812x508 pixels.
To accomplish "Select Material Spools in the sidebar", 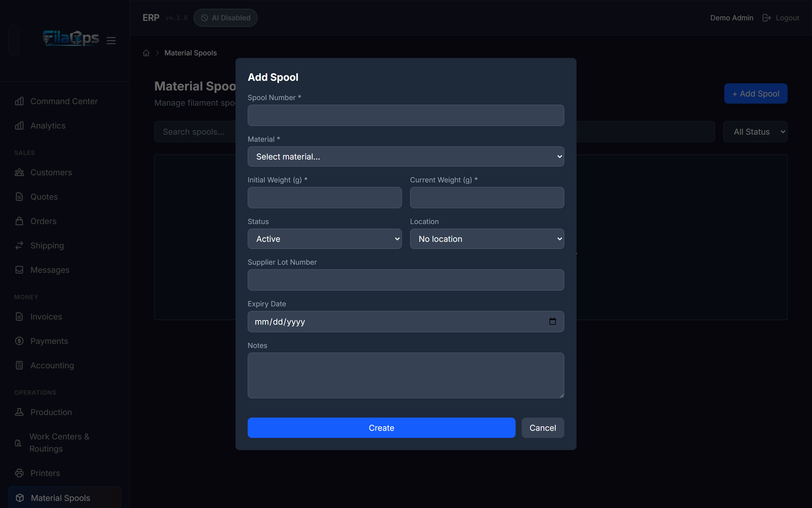I will coord(64,498).
